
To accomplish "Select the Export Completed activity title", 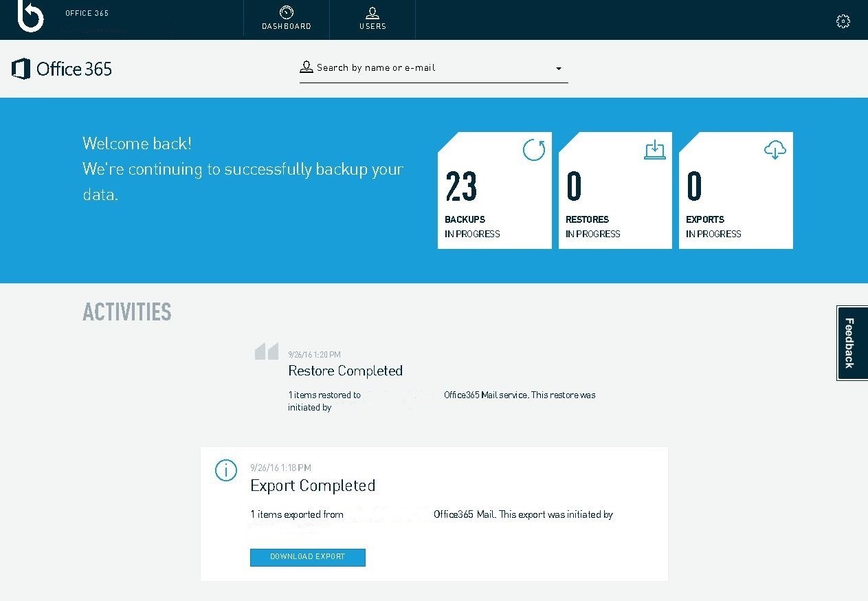I will click(313, 485).
